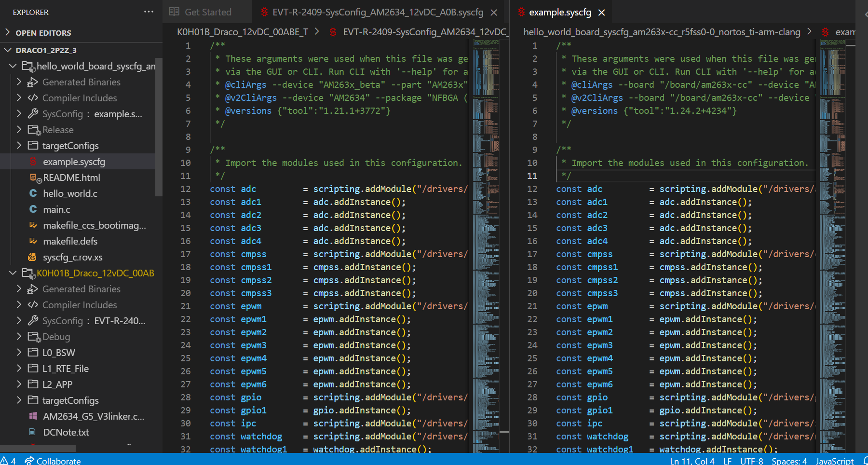This screenshot has height=465, width=868.
Task: Click the Release folder icon
Action: [x=33, y=130]
